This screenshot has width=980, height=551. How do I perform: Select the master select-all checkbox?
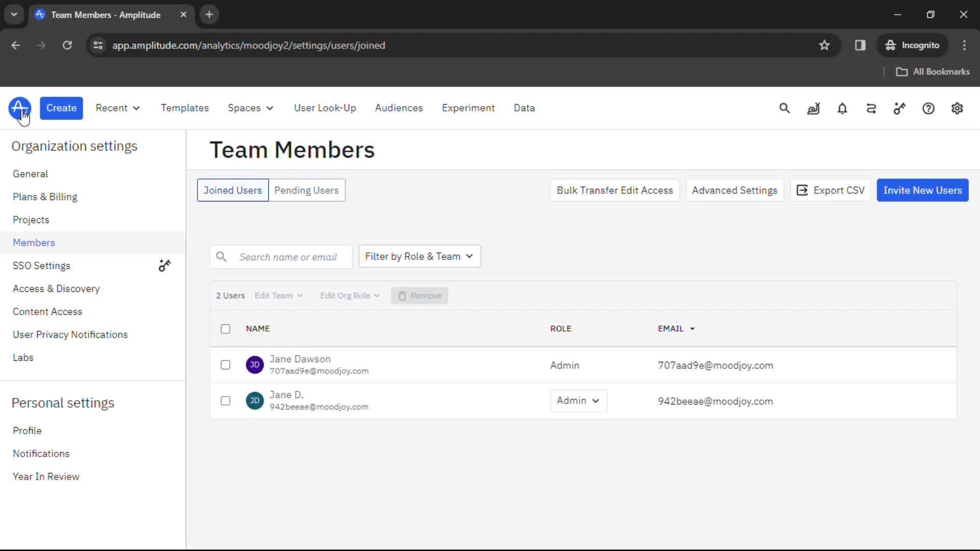(x=226, y=329)
